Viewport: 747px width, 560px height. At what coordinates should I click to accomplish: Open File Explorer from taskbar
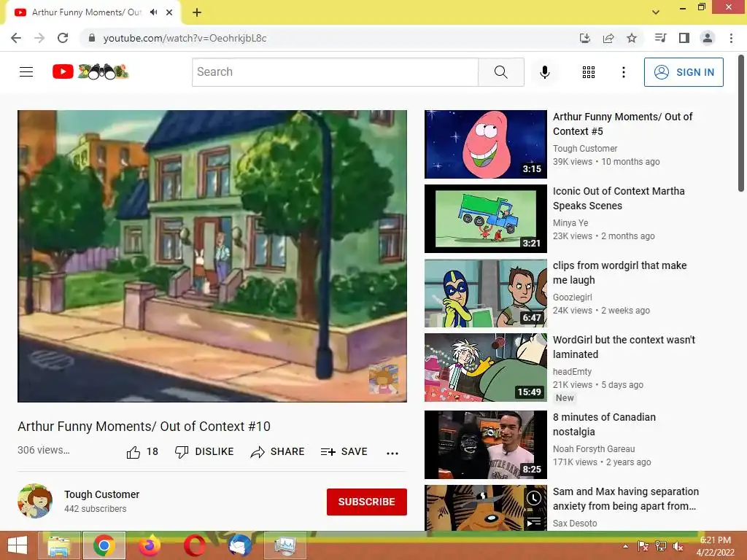coord(59,545)
